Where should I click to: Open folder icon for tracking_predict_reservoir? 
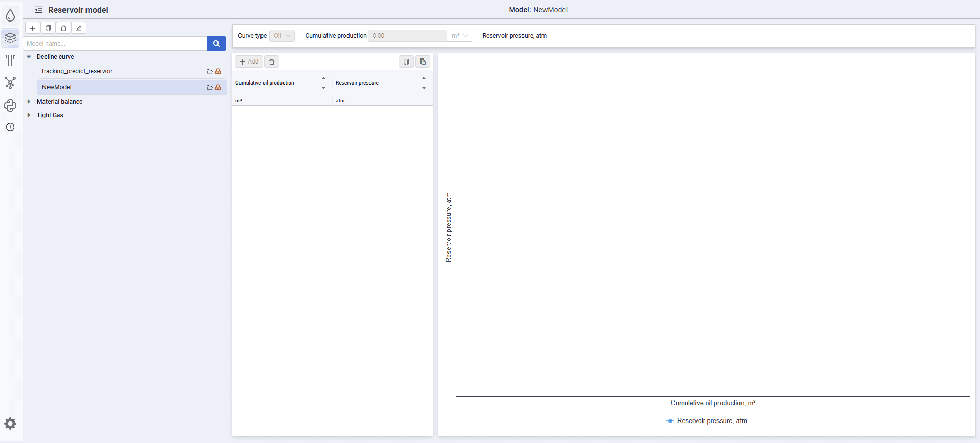pos(209,71)
